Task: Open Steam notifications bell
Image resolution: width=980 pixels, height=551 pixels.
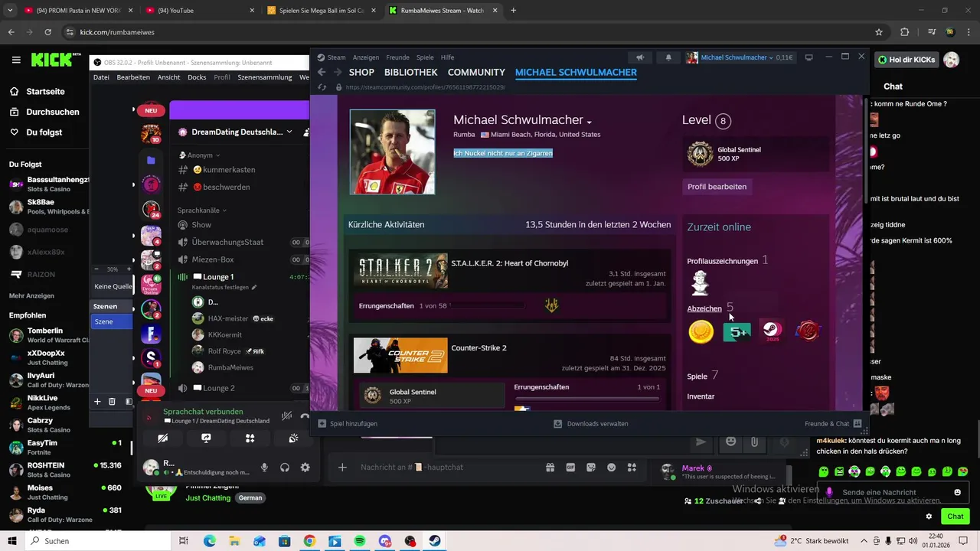Action: click(x=668, y=57)
